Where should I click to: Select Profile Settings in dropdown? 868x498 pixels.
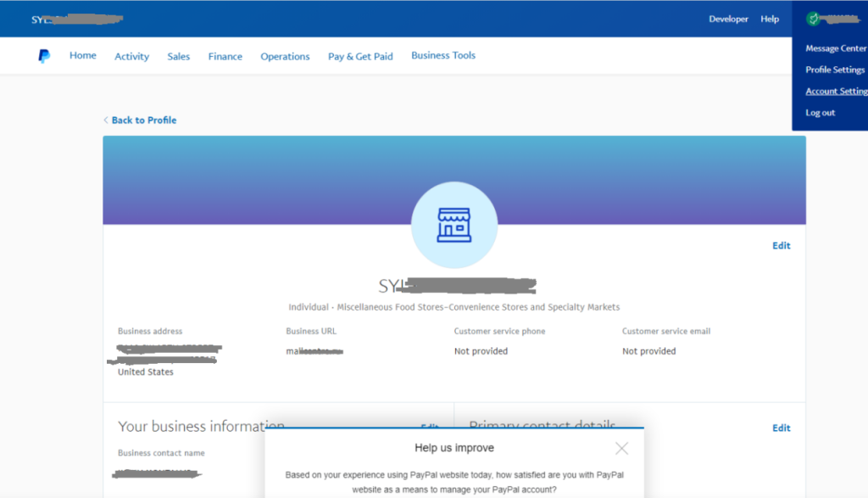tap(834, 70)
